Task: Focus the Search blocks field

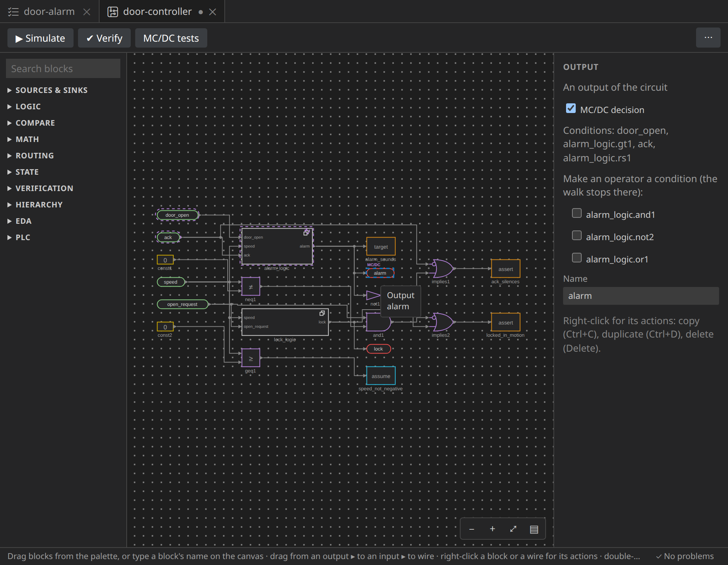Action: coord(63,68)
